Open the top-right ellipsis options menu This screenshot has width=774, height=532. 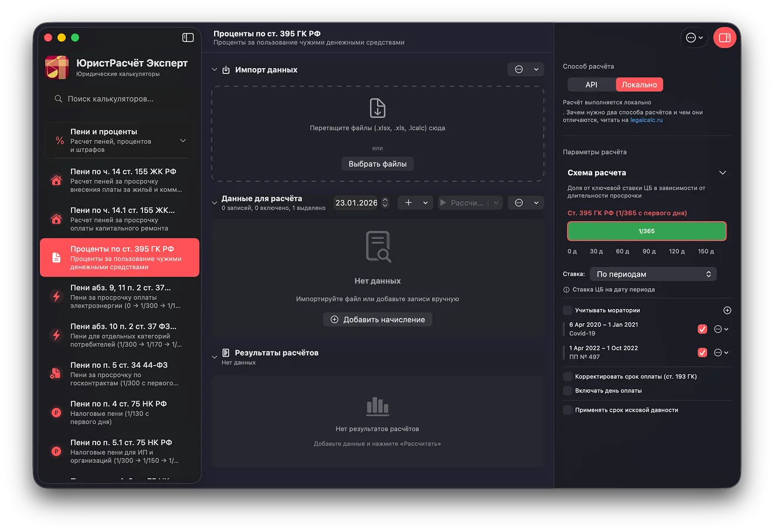(694, 38)
